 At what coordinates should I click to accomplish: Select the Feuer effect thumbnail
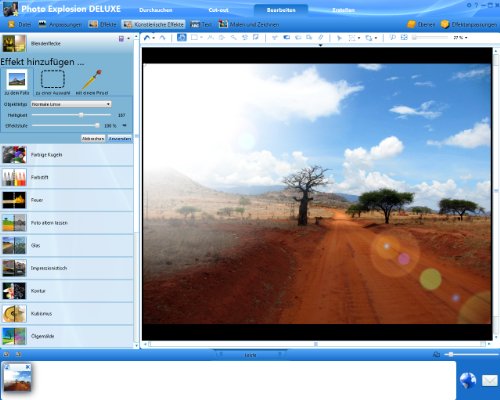tap(14, 200)
